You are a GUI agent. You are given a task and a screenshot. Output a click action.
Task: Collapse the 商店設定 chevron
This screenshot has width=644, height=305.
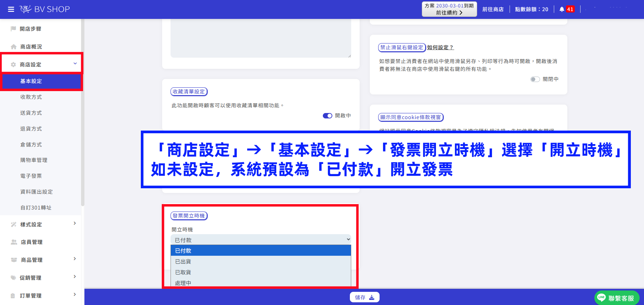click(75, 63)
